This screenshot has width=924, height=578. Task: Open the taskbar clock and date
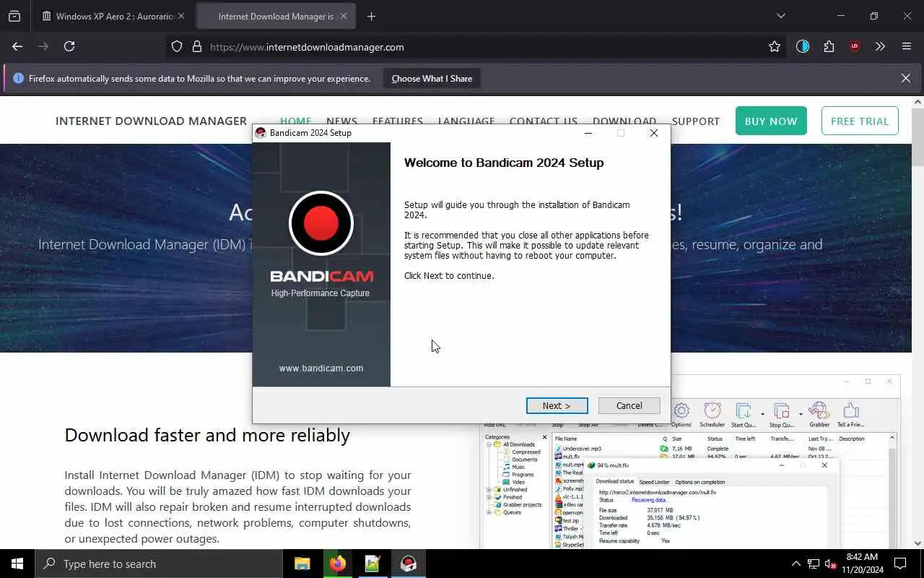[x=861, y=564]
